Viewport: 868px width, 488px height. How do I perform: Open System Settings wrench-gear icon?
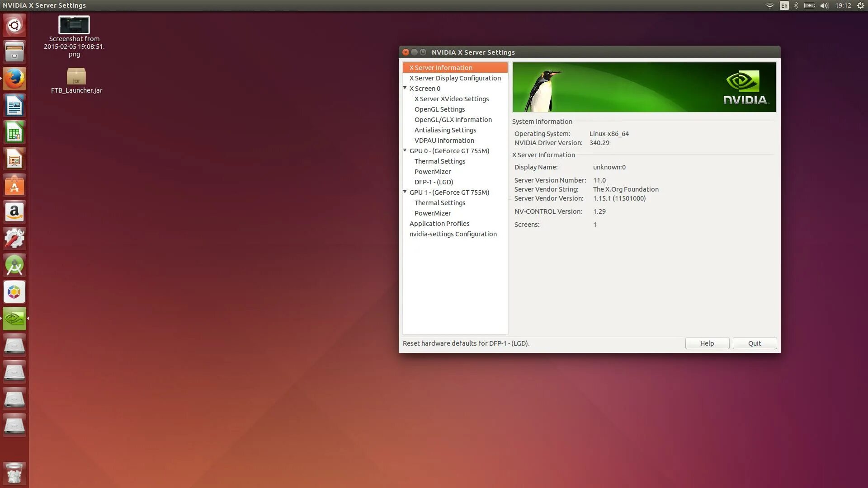point(14,239)
